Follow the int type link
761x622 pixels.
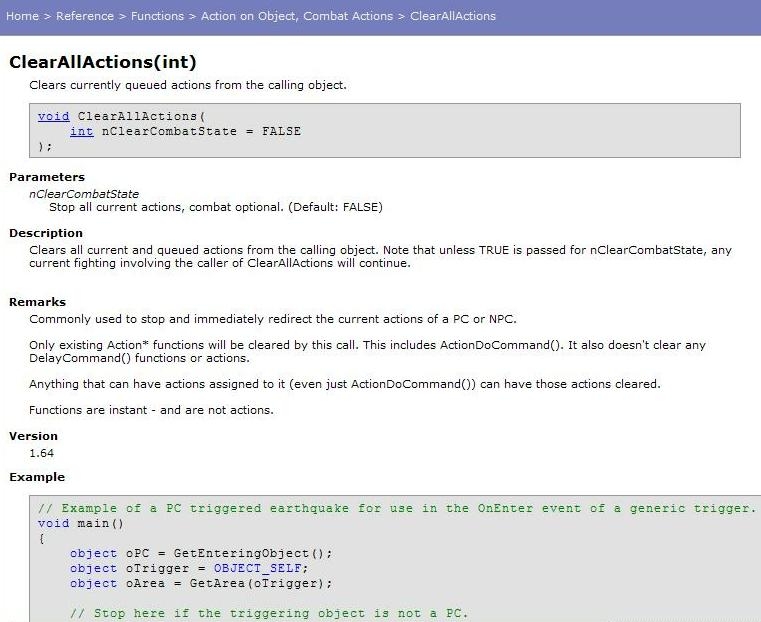click(x=81, y=131)
